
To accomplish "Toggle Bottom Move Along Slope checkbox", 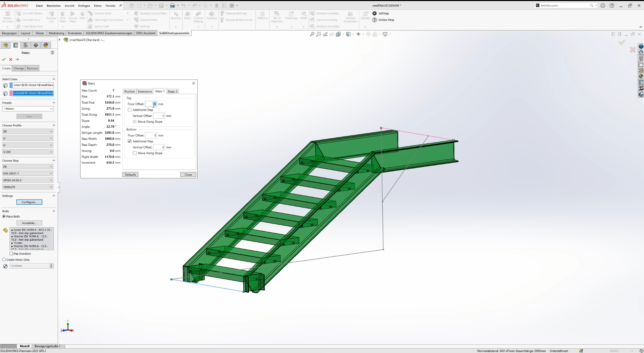I will point(135,153).
